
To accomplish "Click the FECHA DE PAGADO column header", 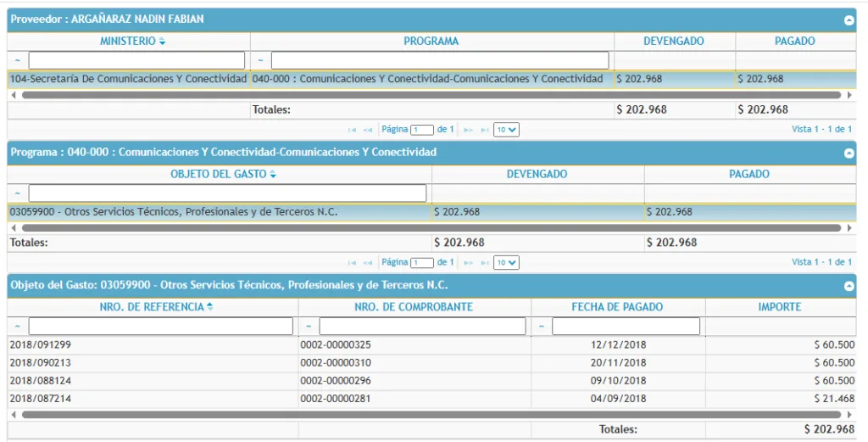I will [617, 307].
